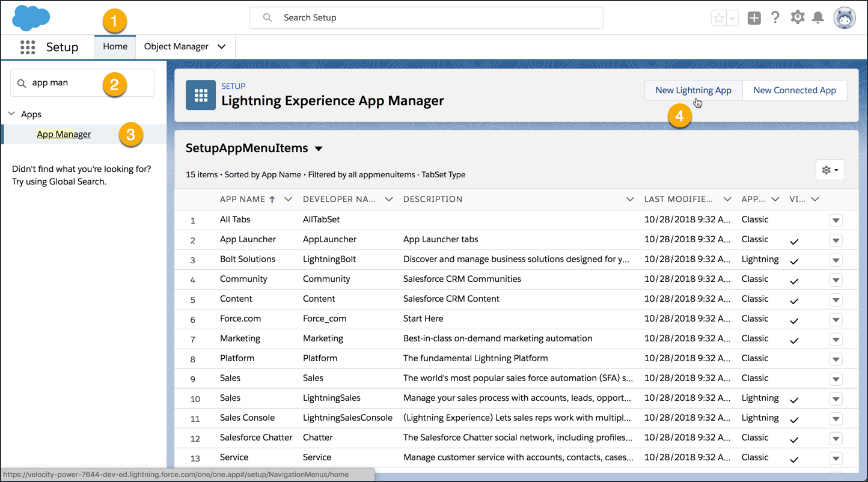Expand the Object Manager tab chevron

tap(222, 46)
